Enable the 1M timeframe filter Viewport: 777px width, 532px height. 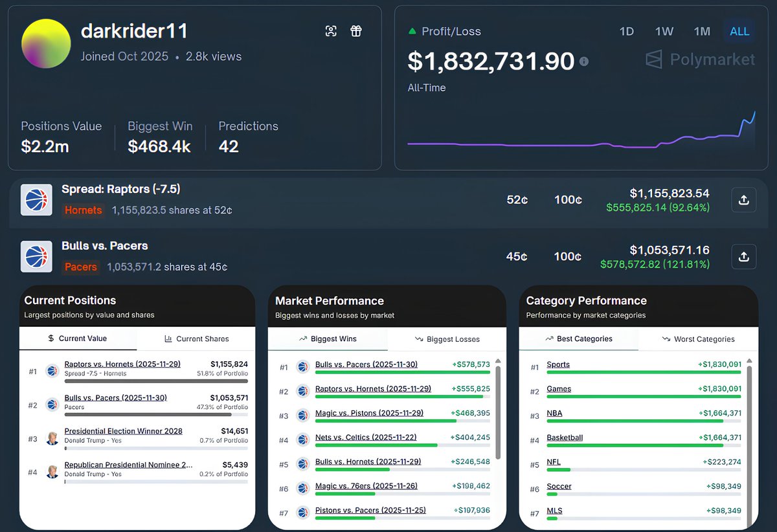pos(701,30)
